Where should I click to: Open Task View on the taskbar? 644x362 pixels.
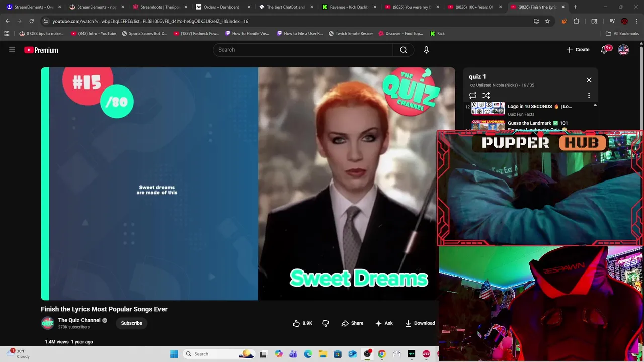263,354
